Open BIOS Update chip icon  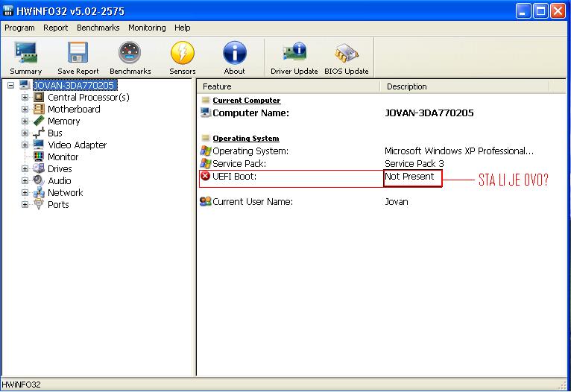(347, 53)
